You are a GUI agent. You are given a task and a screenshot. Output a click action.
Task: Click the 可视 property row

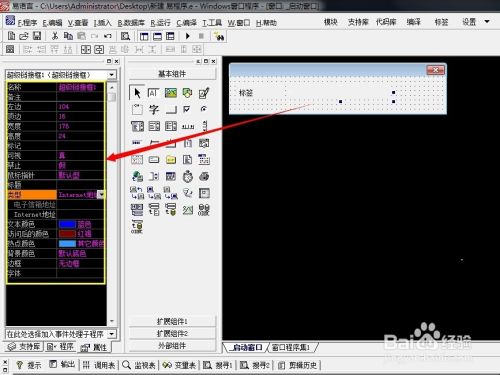pyautogui.click(x=55, y=156)
